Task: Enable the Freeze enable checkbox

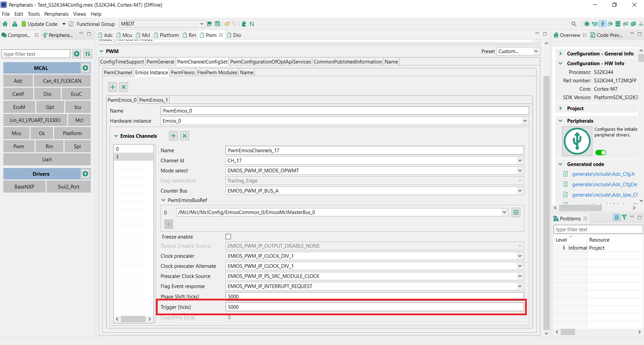Action: point(228,237)
